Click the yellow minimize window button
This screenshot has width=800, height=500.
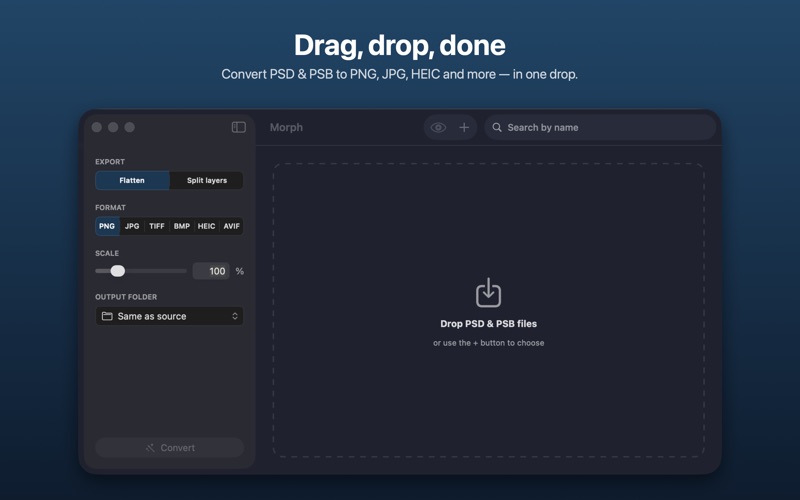click(x=113, y=127)
